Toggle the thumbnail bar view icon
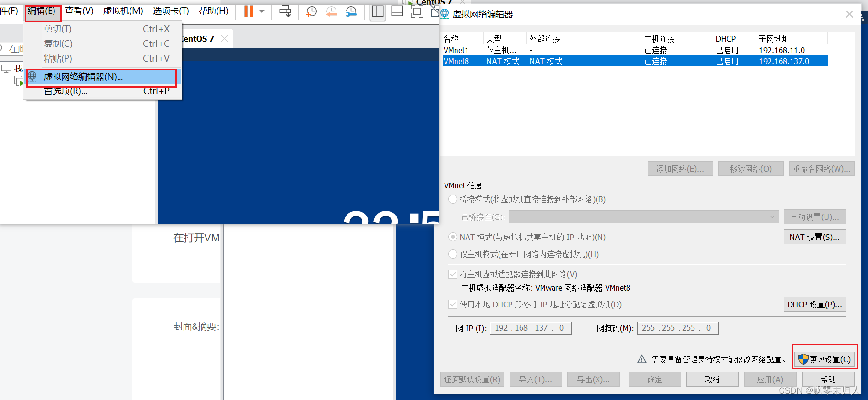The height and width of the screenshot is (400, 868). 397,11
